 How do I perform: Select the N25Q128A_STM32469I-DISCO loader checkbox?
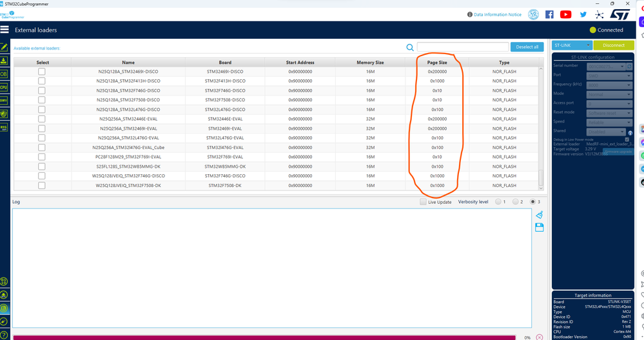coord(41,72)
